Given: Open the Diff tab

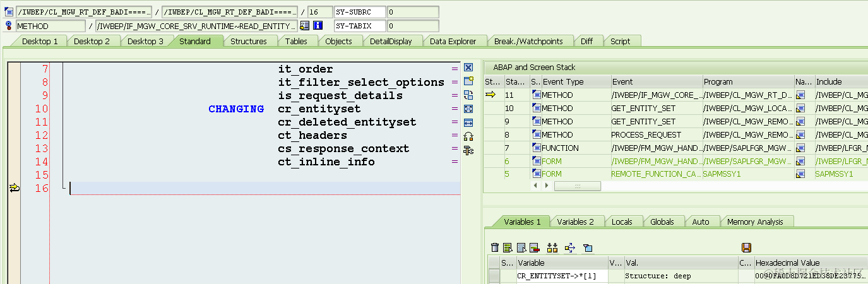Looking at the screenshot, I should click(587, 41).
